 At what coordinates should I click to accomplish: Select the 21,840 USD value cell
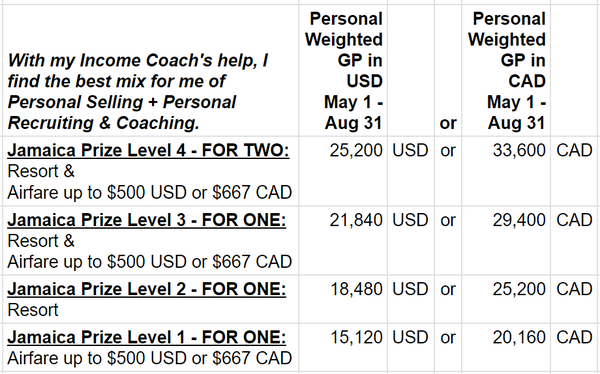click(356, 220)
